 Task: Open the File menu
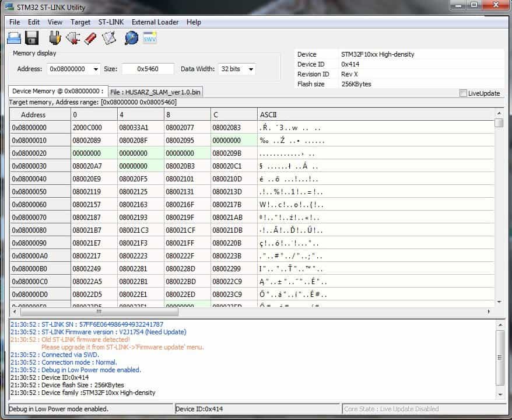[15, 22]
